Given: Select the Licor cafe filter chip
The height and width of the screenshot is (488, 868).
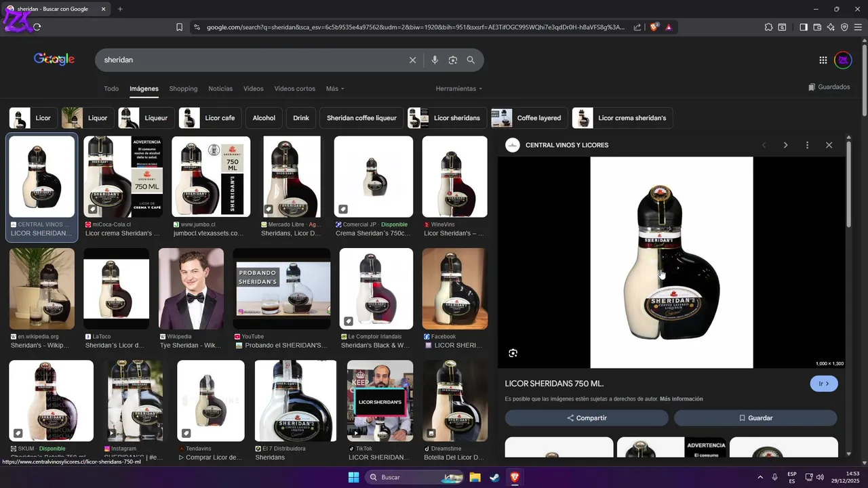Looking at the screenshot, I should (x=210, y=118).
